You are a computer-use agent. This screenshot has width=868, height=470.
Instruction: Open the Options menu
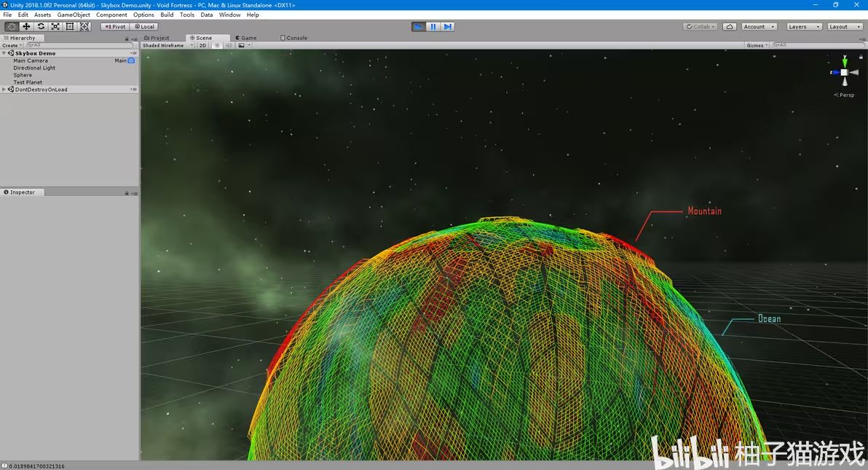click(x=143, y=15)
